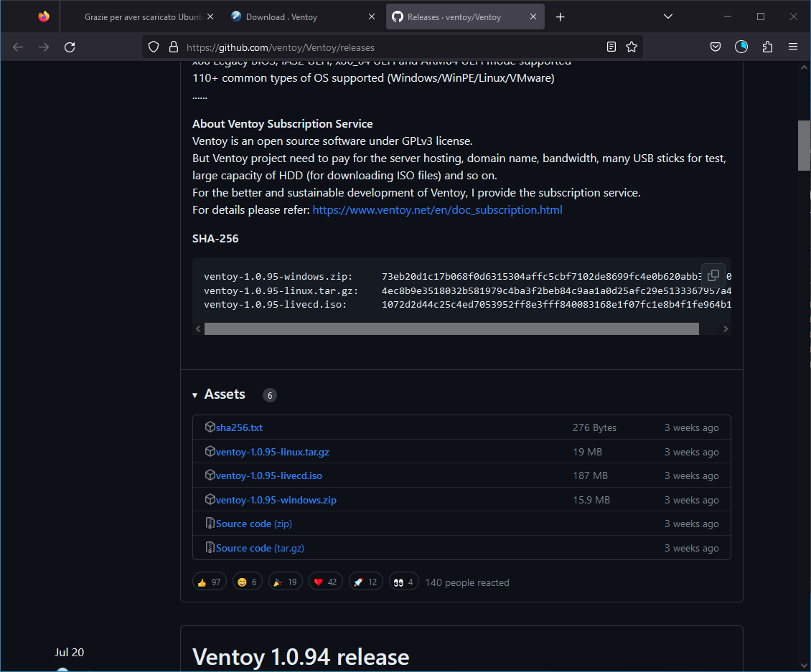Download ventoy-1.0.95-livecd.iso
Image resolution: width=811 pixels, height=672 pixels.
point(269,475)
